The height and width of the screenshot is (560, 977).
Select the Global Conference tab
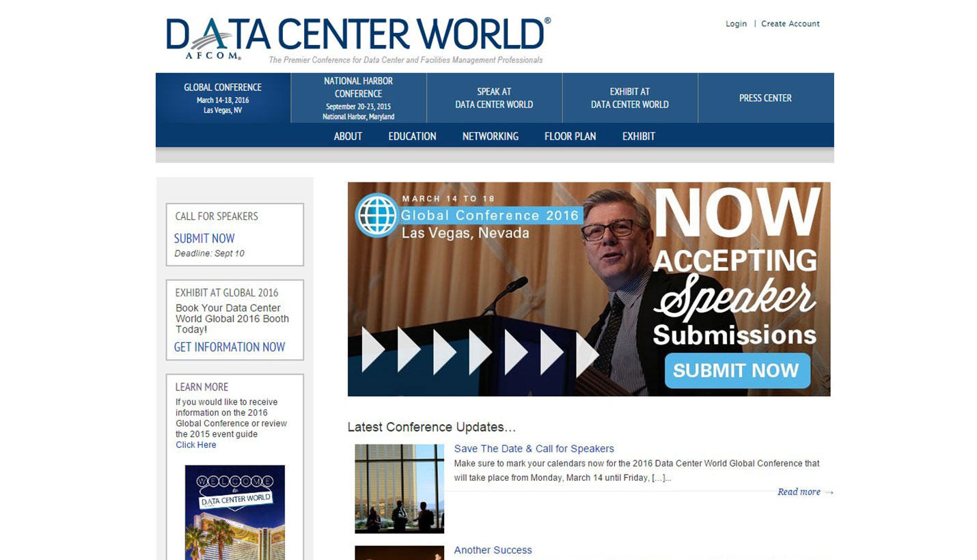(223, 98)
